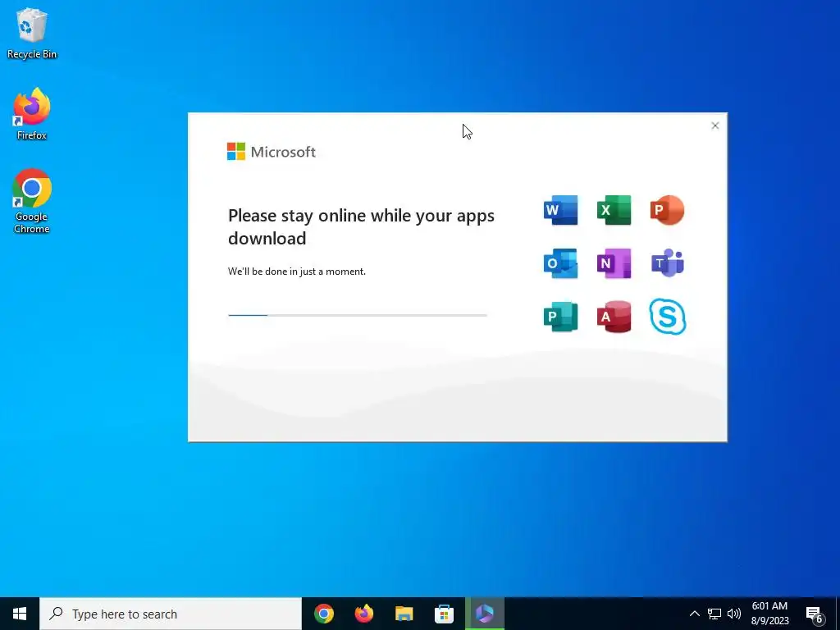
Task: Click the Access app icon
Action: click(614, 317)
